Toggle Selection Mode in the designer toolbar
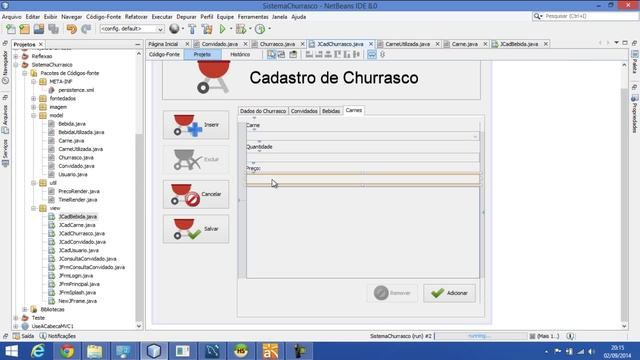Image resolution: width=640 pixels, height=360 pixels. (271, 54)
